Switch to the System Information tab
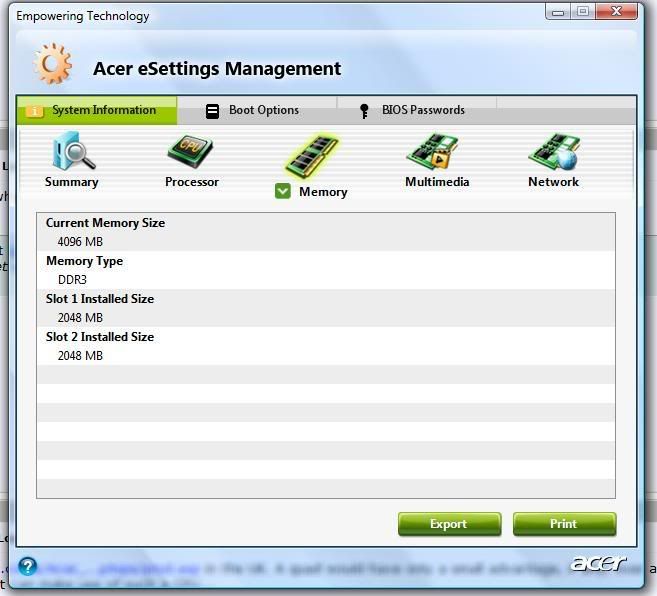This screenshot has height=596, width=657. [x=97, y=110]
